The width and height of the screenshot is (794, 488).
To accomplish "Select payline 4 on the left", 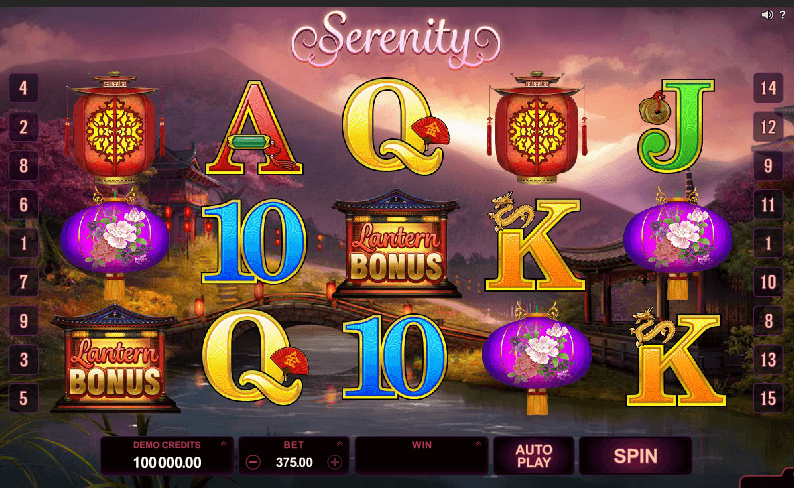I will pos(23,88).
